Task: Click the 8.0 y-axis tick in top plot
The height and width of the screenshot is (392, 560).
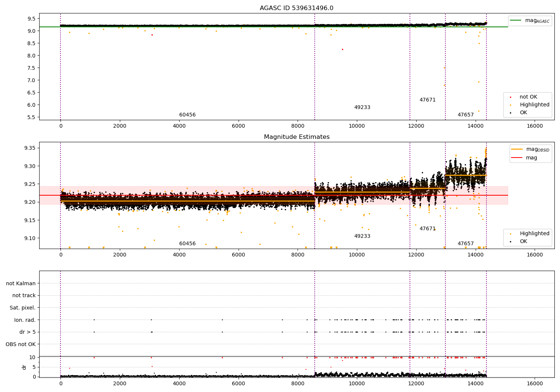Action: pyautogui.click(x=32, y=56)
